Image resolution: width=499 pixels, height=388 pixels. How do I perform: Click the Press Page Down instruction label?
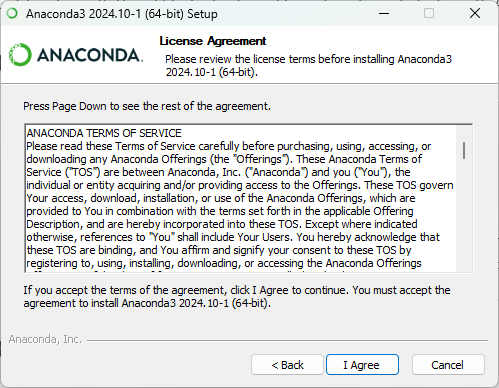click(147, 106)
